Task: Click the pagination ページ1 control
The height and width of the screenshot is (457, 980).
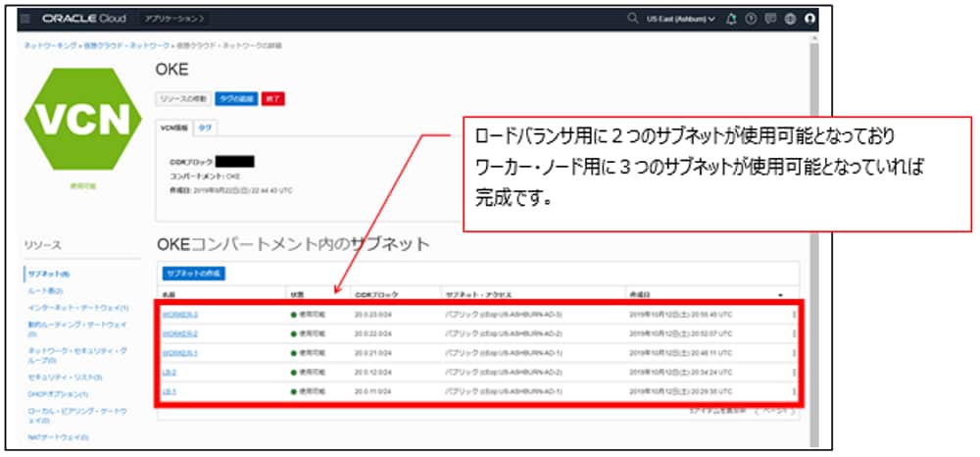Action: pyautogui.click(x=774, y=411)
